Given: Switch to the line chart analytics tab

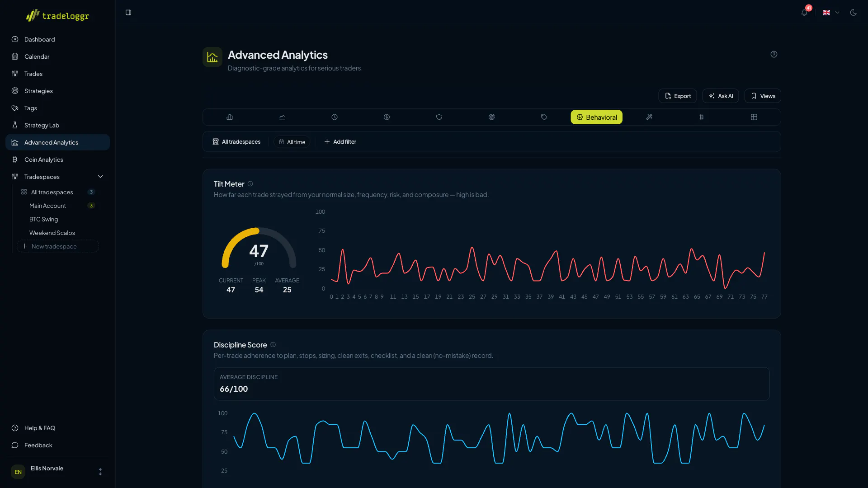Looking at the screenshot, I should click(x=282, y=117).
